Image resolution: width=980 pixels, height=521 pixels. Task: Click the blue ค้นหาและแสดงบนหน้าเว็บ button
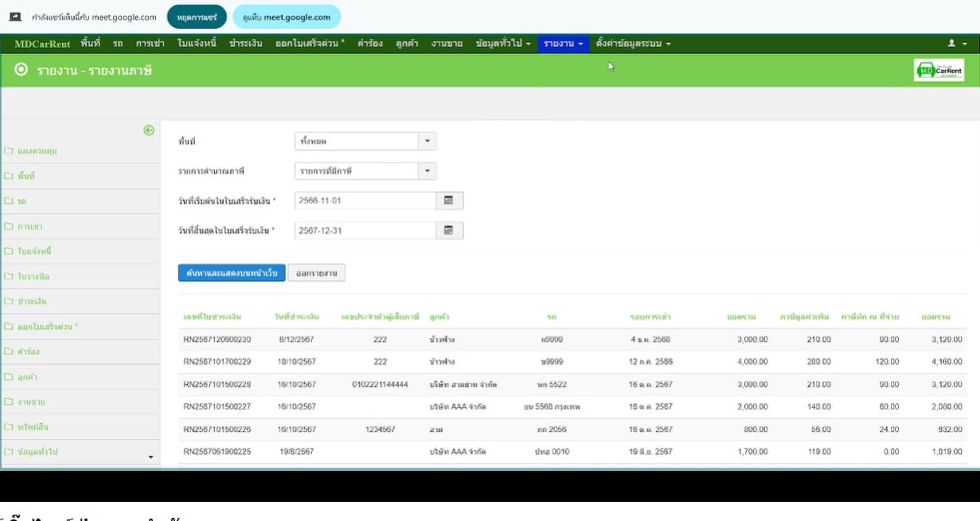232,273
